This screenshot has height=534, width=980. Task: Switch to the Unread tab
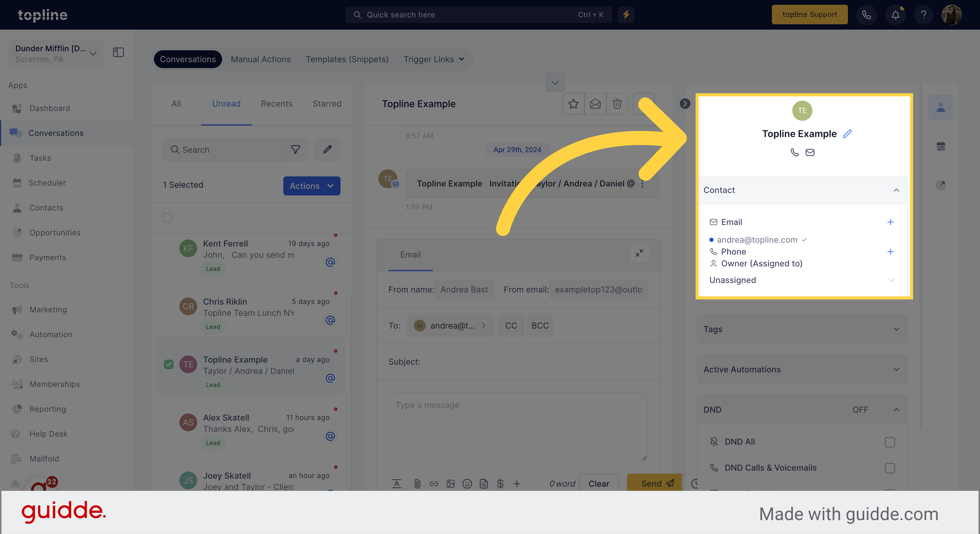click(x=226, y=103)
